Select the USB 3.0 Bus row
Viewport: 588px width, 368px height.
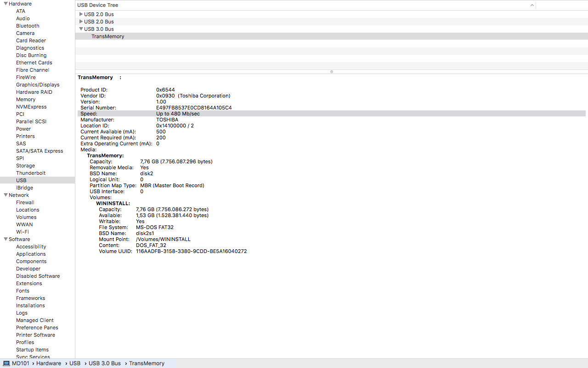tap(332, 29)
